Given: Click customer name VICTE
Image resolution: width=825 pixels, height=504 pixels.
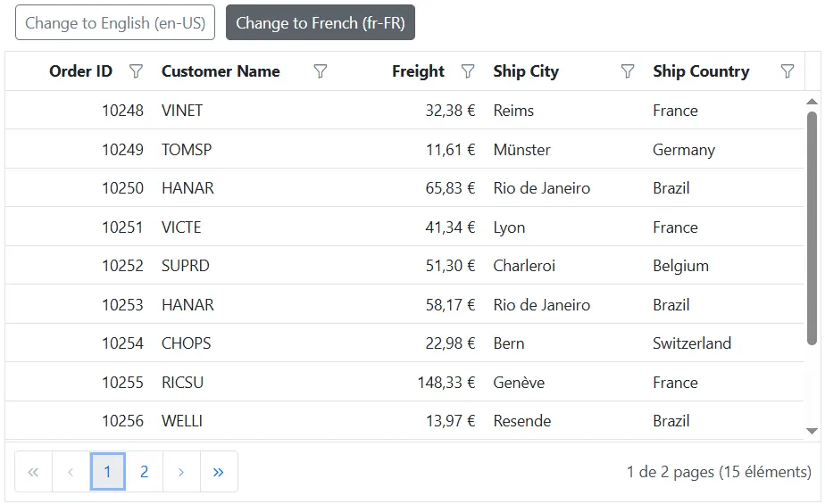Looking at the screenshot, I should click(181, 227).
